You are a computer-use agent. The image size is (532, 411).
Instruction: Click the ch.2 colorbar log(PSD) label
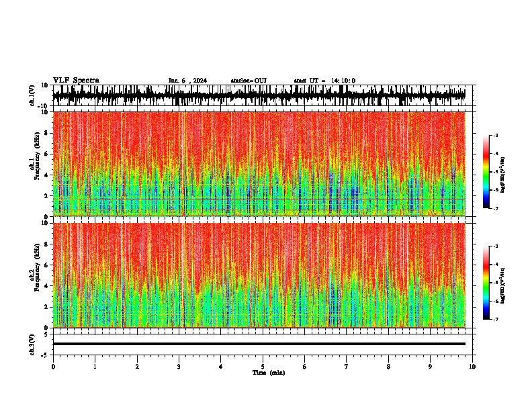tap(503, 285)
